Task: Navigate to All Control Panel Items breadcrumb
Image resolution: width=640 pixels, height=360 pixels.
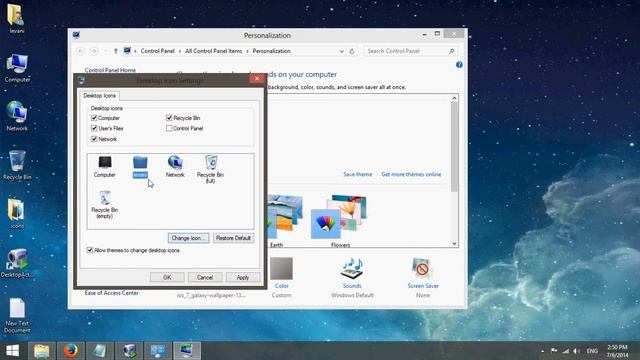Action: [x=213, y=51]
